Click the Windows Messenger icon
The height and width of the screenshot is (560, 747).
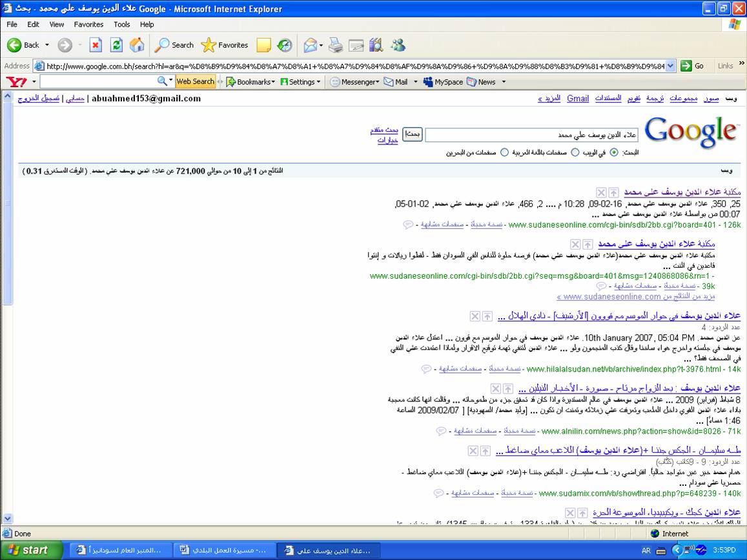(x=398, y=45)
